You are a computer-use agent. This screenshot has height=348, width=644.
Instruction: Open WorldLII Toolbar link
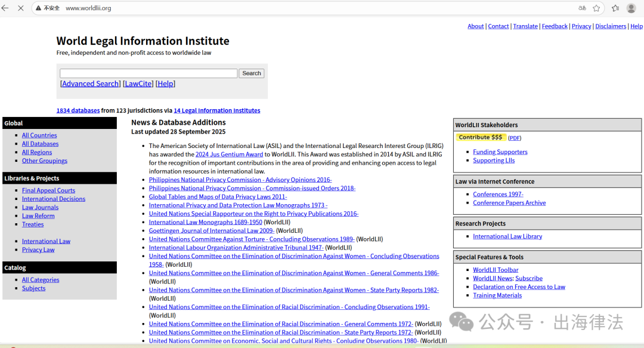pos(496,270)
